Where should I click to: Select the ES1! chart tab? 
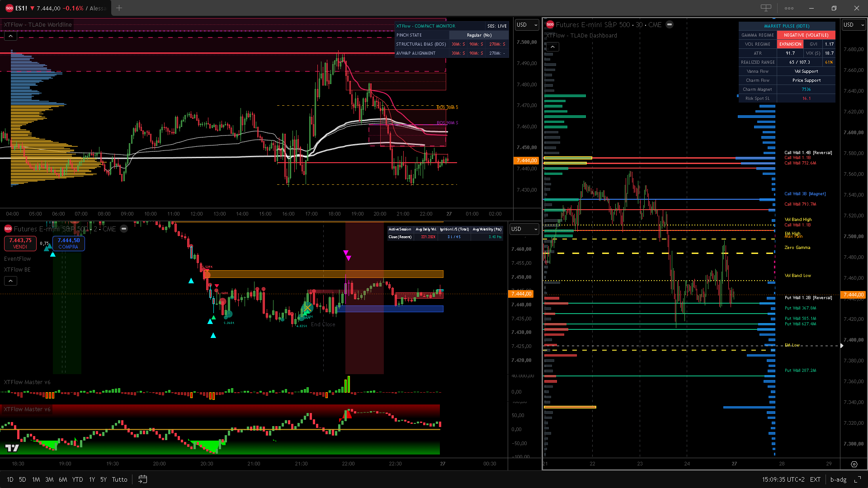57,8
